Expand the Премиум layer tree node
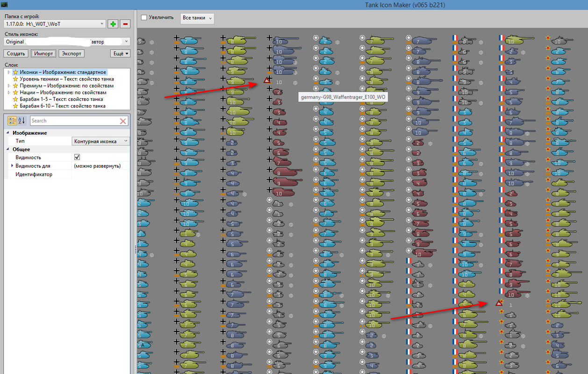 coord(8,86)
